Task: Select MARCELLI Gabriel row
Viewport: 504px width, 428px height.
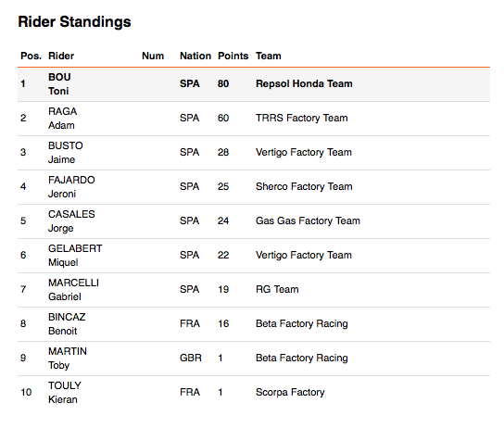Action: click(254, 290)
